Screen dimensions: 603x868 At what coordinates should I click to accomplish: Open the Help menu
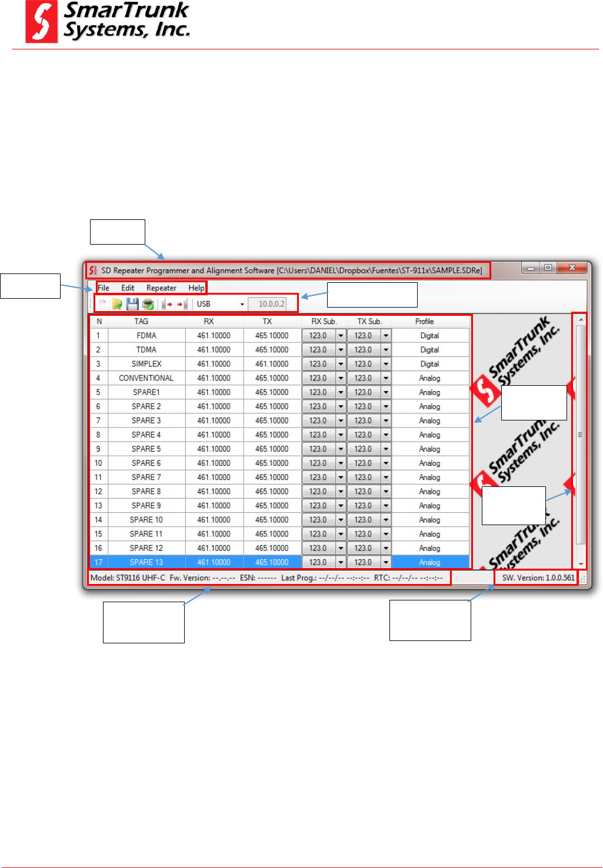[x=196, y=288]
